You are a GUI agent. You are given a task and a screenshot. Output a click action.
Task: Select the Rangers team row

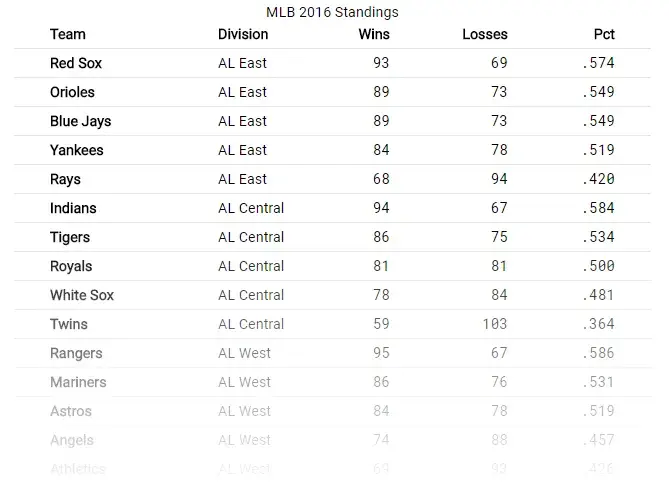[x=76, y=353]
